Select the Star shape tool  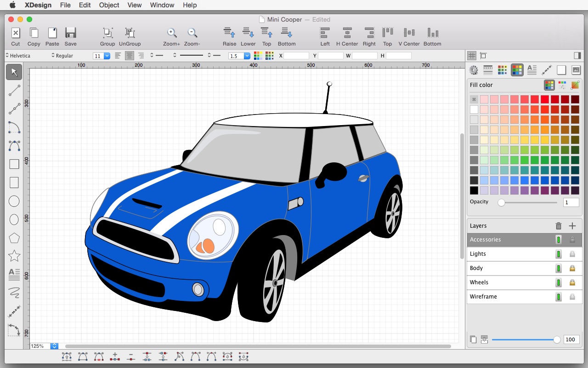[x=14, y=256]
